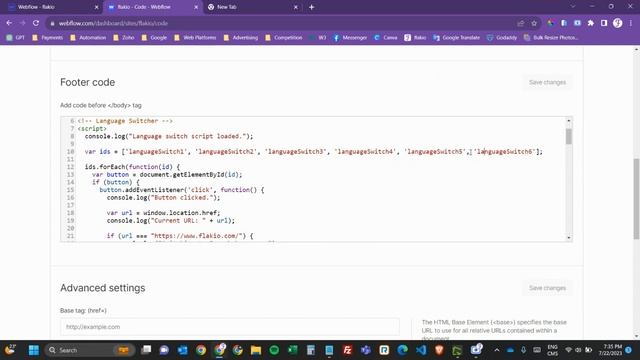
Task: Save changes in the Footer code section
Action: pos(547,82)
